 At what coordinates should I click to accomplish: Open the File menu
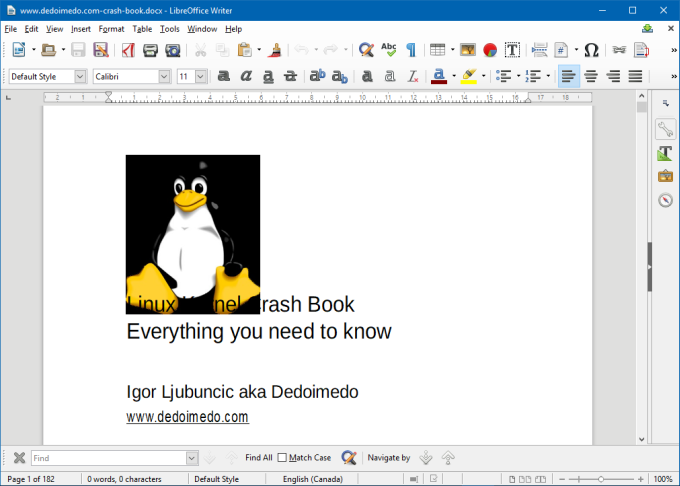[x=10, y=29]
